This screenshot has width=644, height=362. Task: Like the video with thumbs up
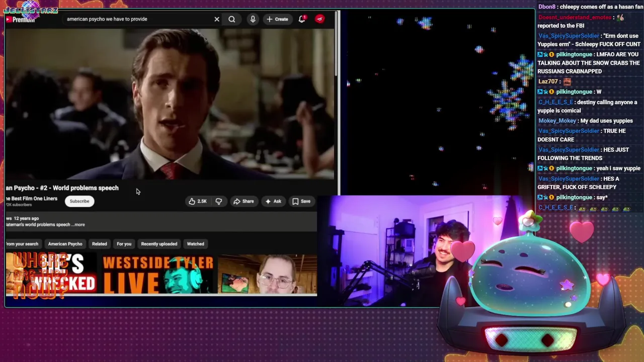198,201
